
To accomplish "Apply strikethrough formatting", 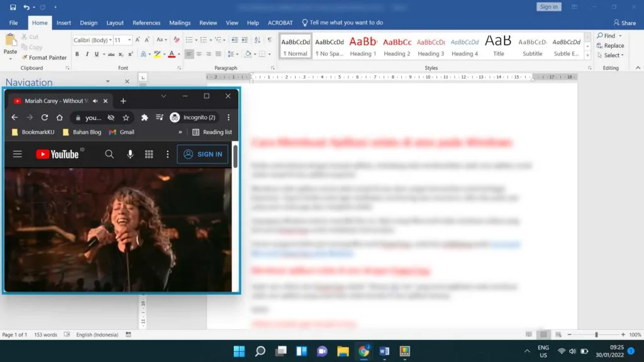I will pyautogui.click(x=111, y=54).
